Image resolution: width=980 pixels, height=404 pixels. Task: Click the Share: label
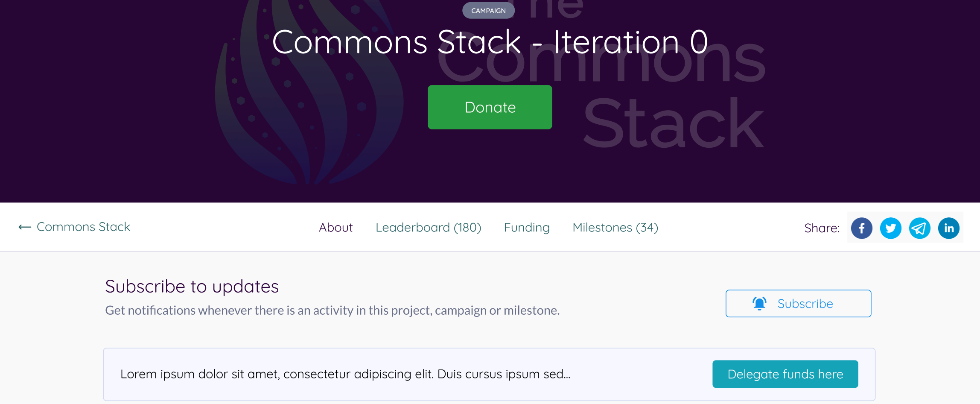pyautogui.click(x=822, y=228)
